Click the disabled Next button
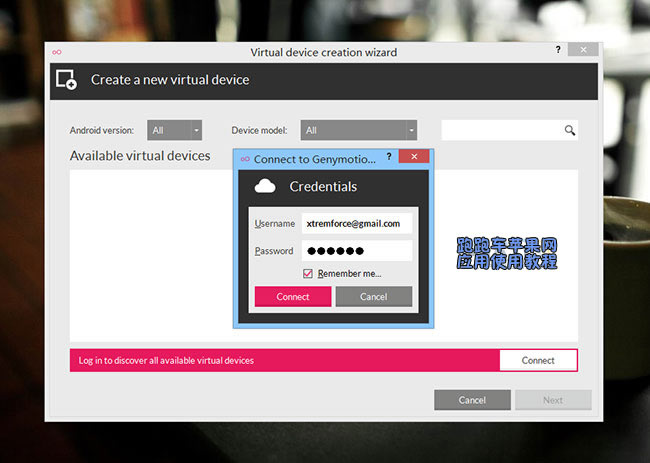 553,400
